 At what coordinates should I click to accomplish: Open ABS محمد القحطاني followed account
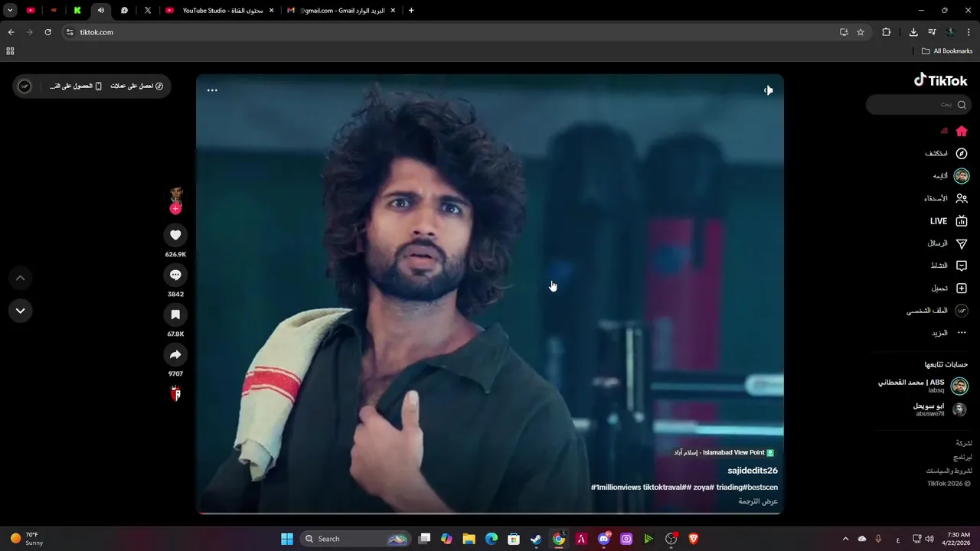point(923,386)
